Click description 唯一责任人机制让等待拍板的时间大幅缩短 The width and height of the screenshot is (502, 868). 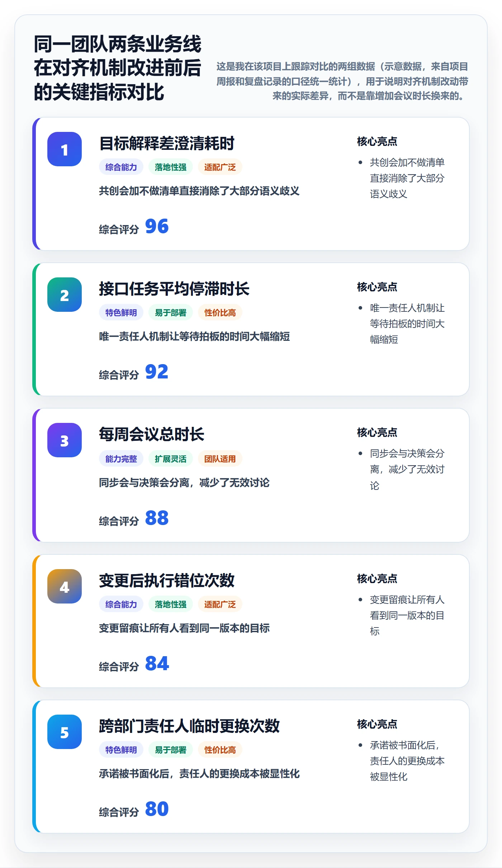pyautogui.click(x=194, y=337)
